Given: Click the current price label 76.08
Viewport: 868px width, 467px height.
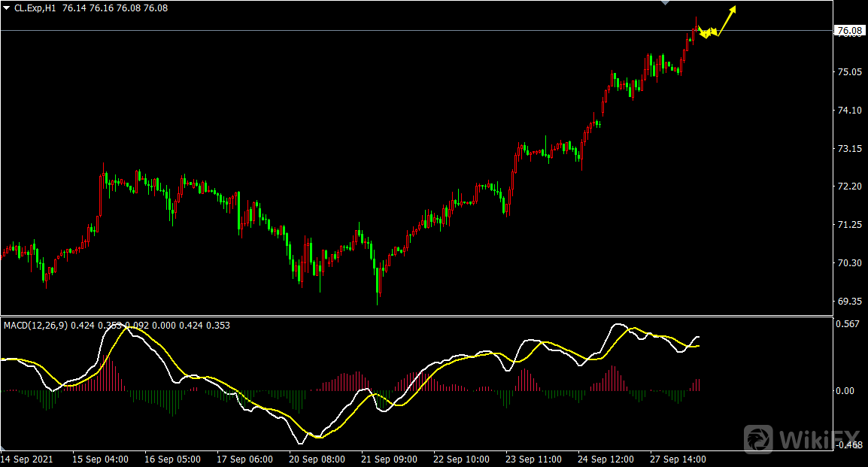Looking at the screenshot, I should pyautogui.click(x=849, y=31).
